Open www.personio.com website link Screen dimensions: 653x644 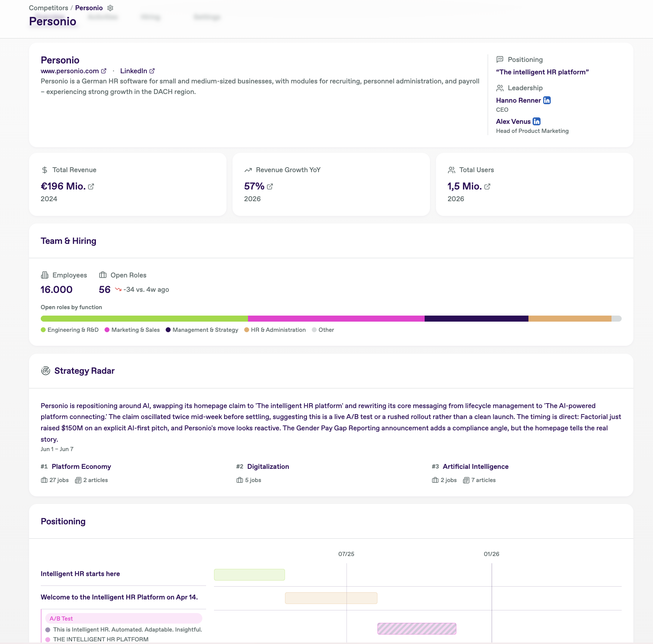(x=70, y=71)
